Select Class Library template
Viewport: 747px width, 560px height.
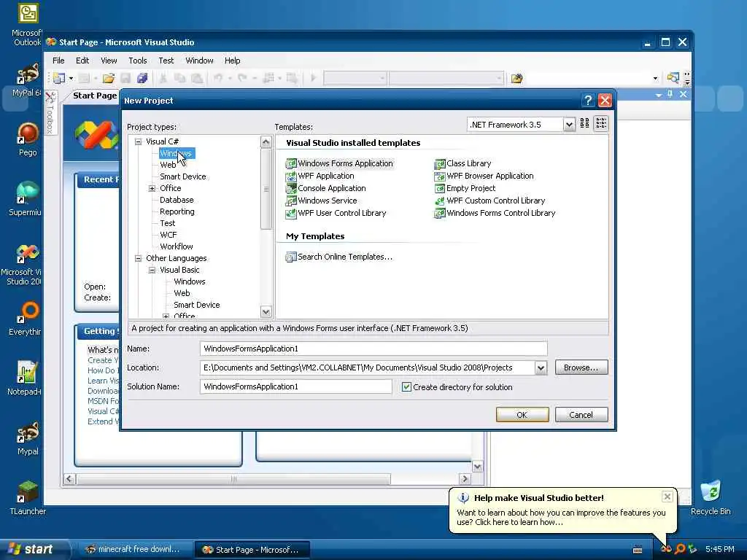coord(462,163)
